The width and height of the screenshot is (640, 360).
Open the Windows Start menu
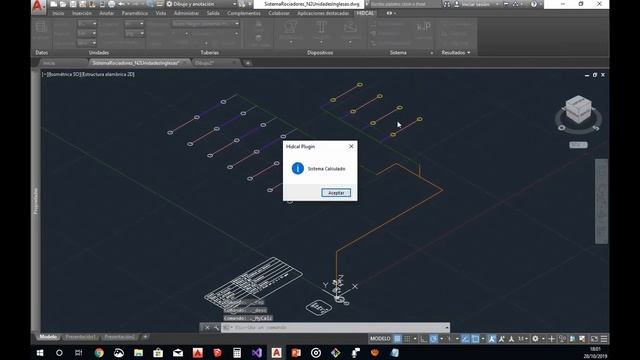pos(40,353)
